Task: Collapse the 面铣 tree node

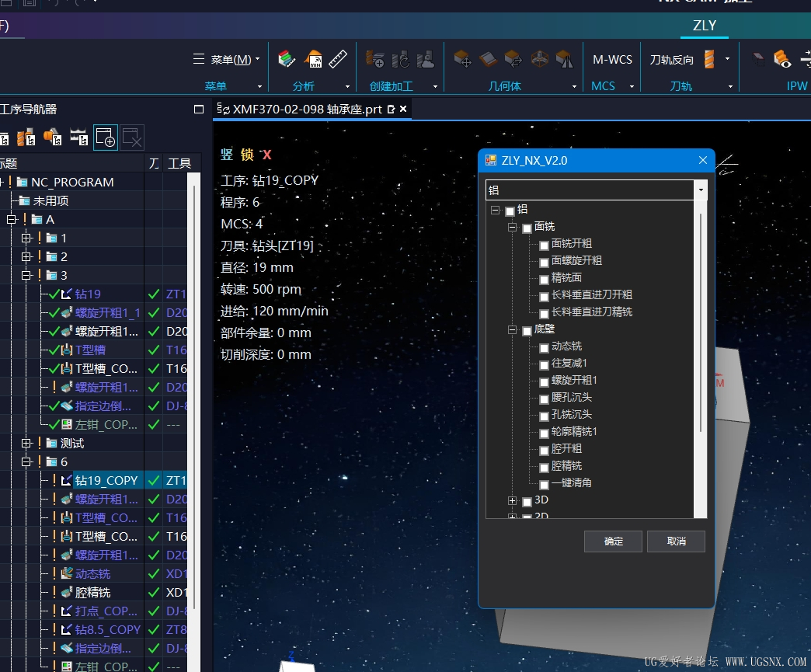Action: point(512,227)
